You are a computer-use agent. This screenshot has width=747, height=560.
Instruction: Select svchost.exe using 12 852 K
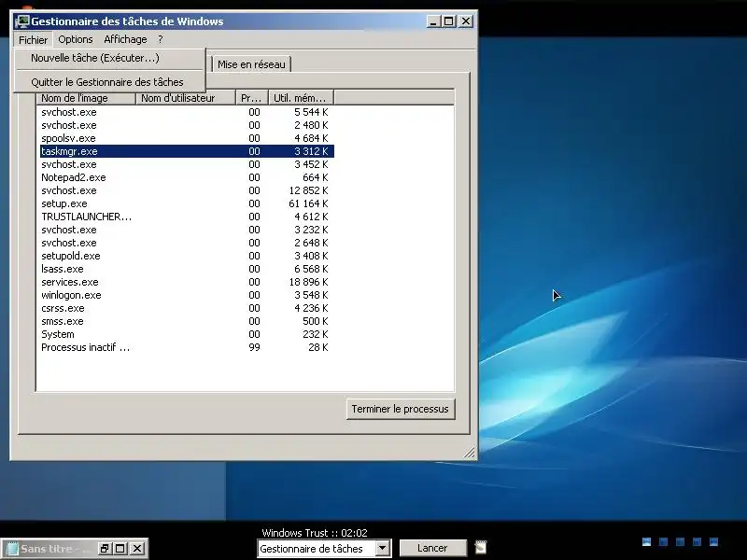[x=187, y=190]
